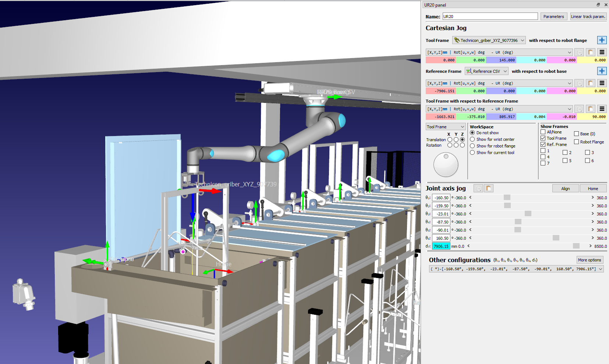
Task: Paste joint values in Joint axis jog
Action: 488,189
